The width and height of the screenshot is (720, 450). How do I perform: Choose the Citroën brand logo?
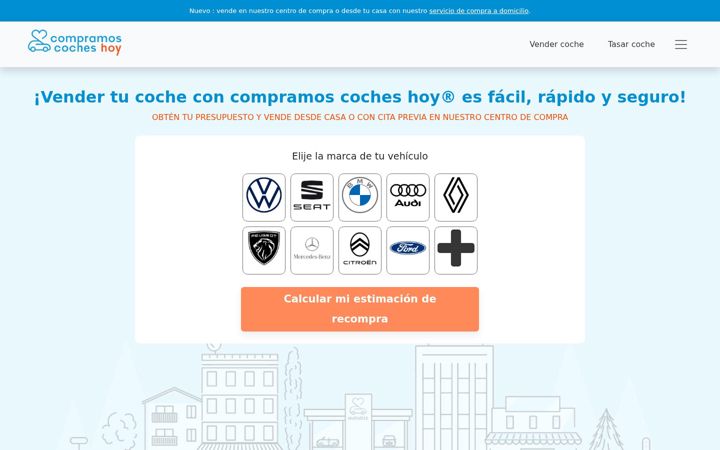pos(360,250)
